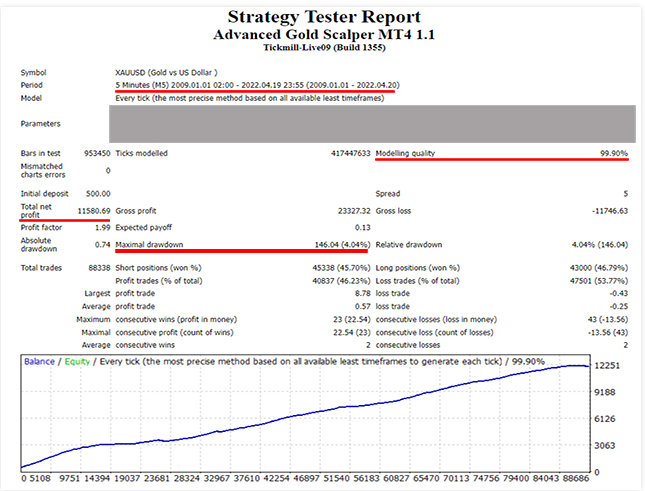The image size is (645, 491).
Task: Click the Bars in test value 953450
Action: click(x=97, y=153)
